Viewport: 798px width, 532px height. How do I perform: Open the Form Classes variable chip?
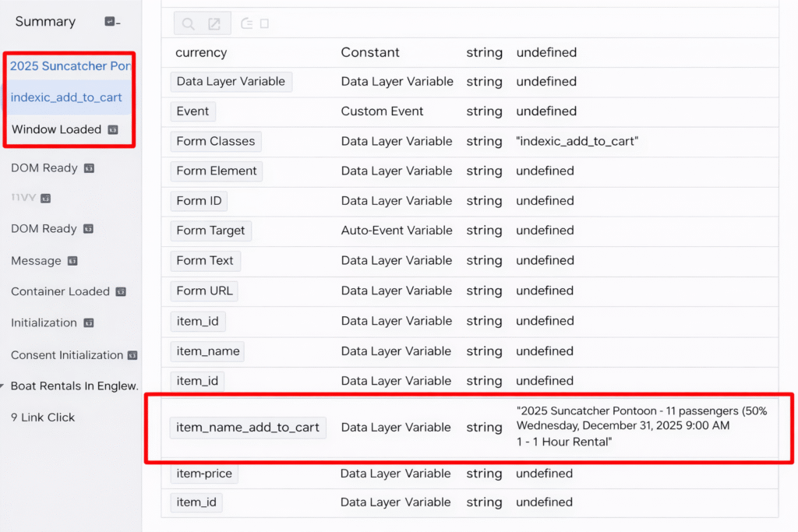pyautogui.click(x=215, y=141)
